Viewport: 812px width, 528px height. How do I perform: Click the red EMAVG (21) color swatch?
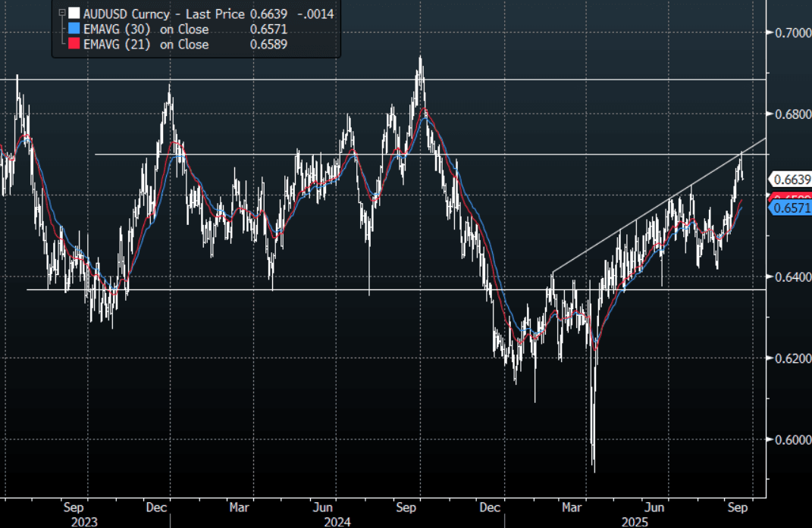click(x=73, y=45)
